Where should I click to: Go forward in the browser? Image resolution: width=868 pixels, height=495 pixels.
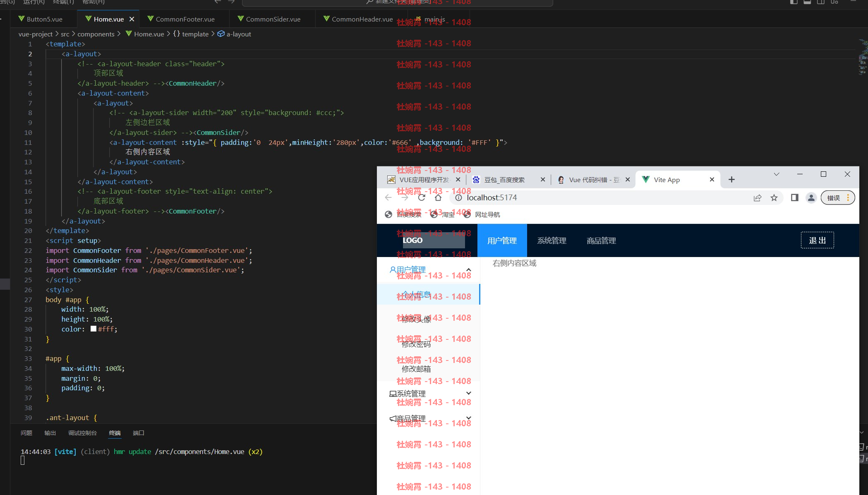[405, 197]
